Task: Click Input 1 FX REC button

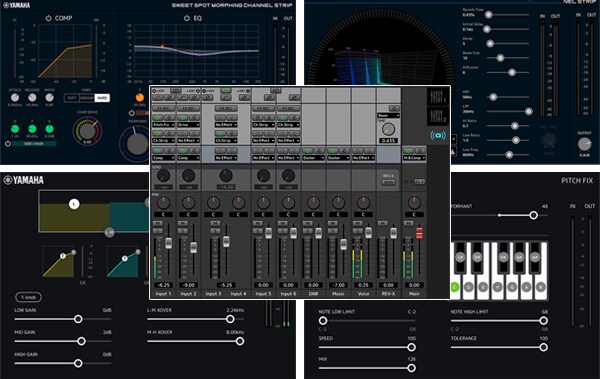Action: pyautogui.click(x=163, y=109)
